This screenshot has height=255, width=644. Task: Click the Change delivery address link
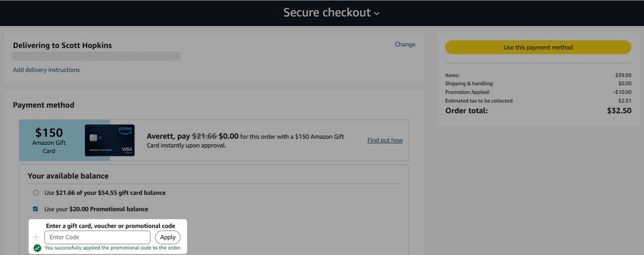coord(405,44)
